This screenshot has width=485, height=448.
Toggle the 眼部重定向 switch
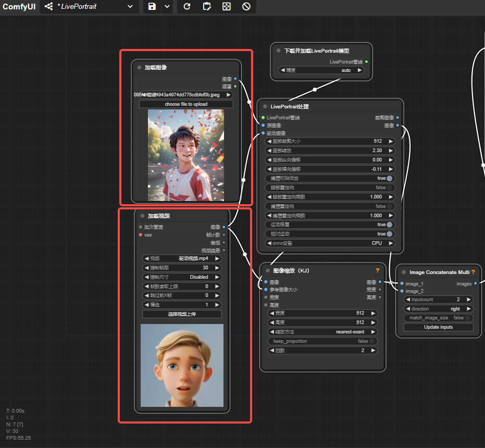(x=390, y=188)
